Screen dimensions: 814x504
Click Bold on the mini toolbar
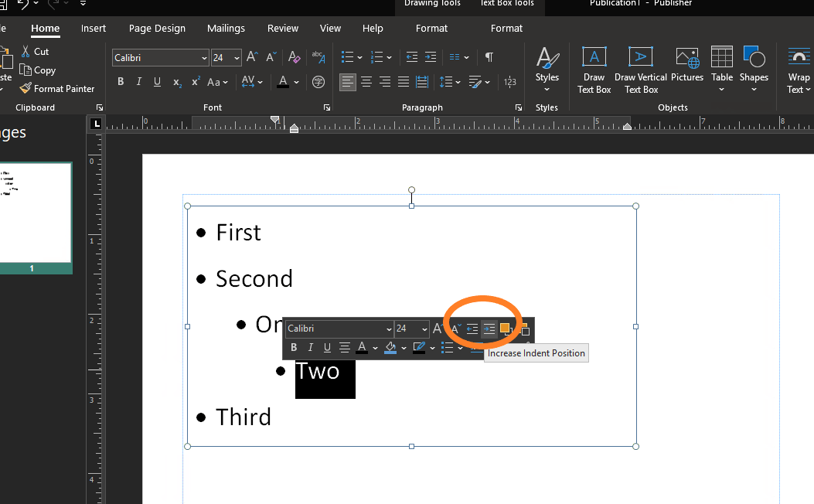(x=294, y=347)
